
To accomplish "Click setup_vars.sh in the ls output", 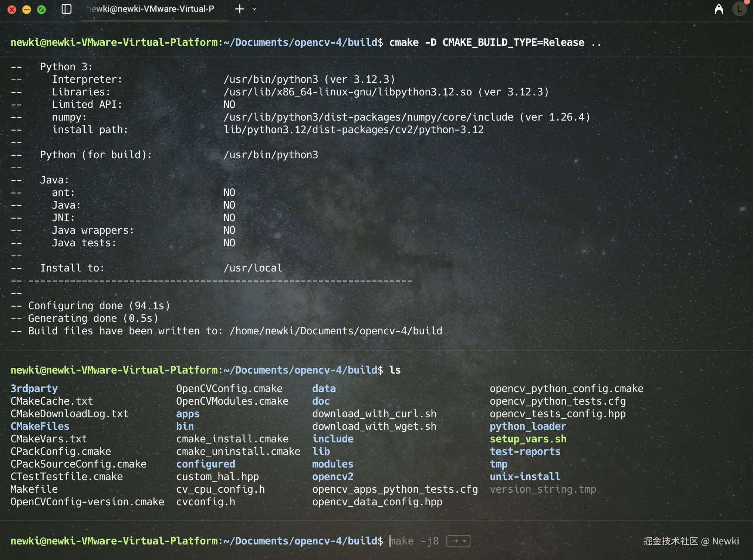I will (x=528, y=439).
